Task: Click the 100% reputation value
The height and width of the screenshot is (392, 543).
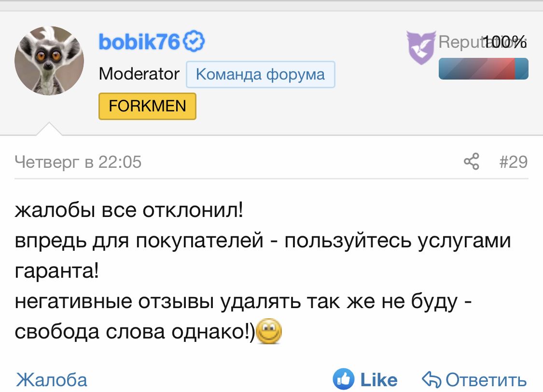Action: coord(504,42)
